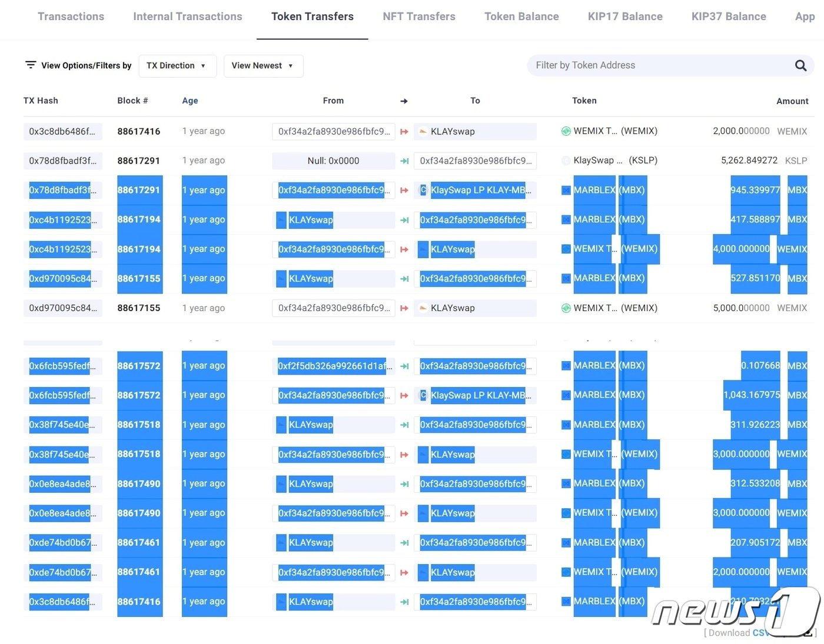The height and width of the screenshot is (644, 824).
Task: Click MARBLEX token icon in the 417.588897 row
Action: point(566,219)
